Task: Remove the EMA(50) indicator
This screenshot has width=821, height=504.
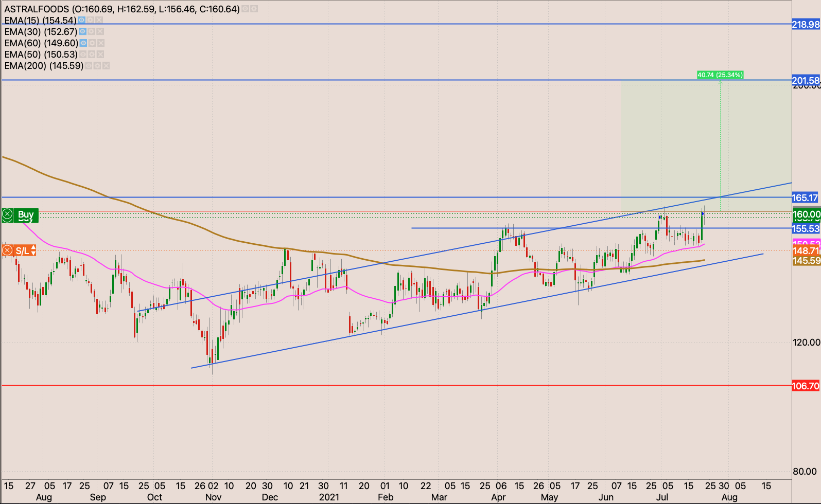Action: (x=100, y=55)
